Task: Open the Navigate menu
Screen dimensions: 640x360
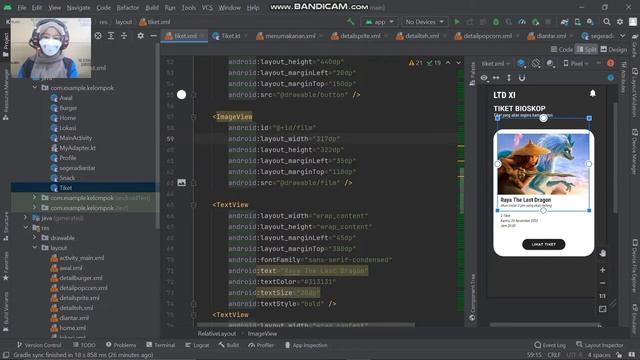Action: 78,7
